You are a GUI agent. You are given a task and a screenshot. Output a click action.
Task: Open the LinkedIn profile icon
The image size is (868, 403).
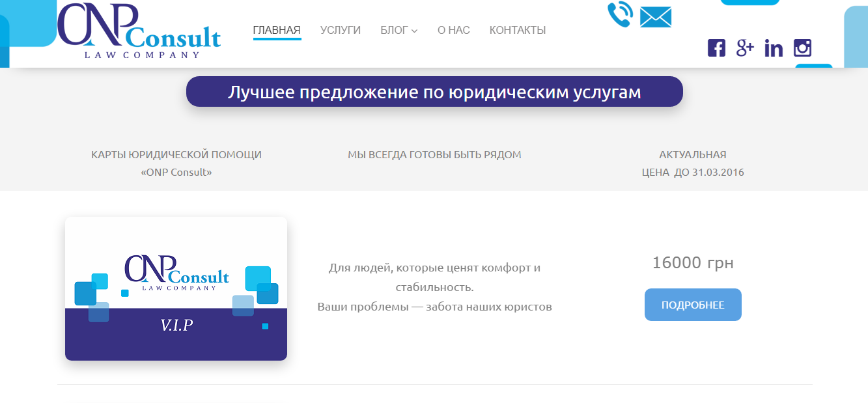[x=774, y=48]
